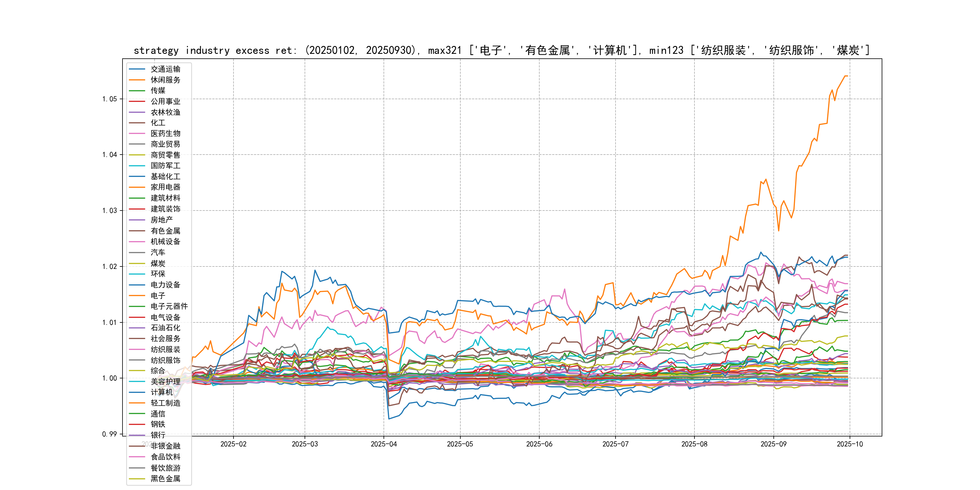The image size is (980, 490).
Task: Click color line swatch beside 食品饮料
Action: [137, 457]
